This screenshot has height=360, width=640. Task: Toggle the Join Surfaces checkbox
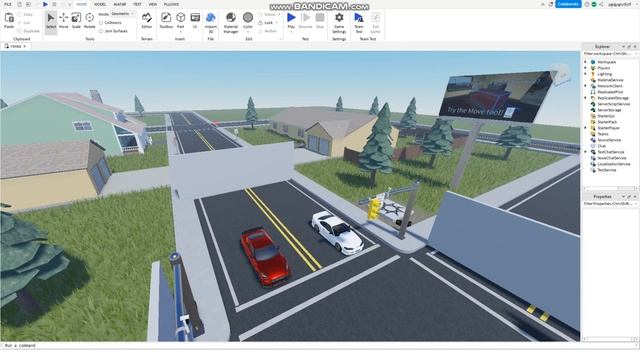point(101,31)
